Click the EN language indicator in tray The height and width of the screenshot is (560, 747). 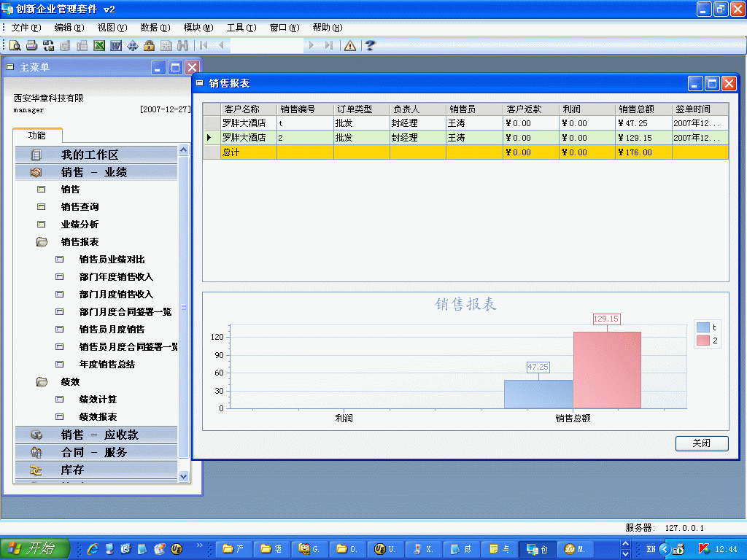point(651,549)
